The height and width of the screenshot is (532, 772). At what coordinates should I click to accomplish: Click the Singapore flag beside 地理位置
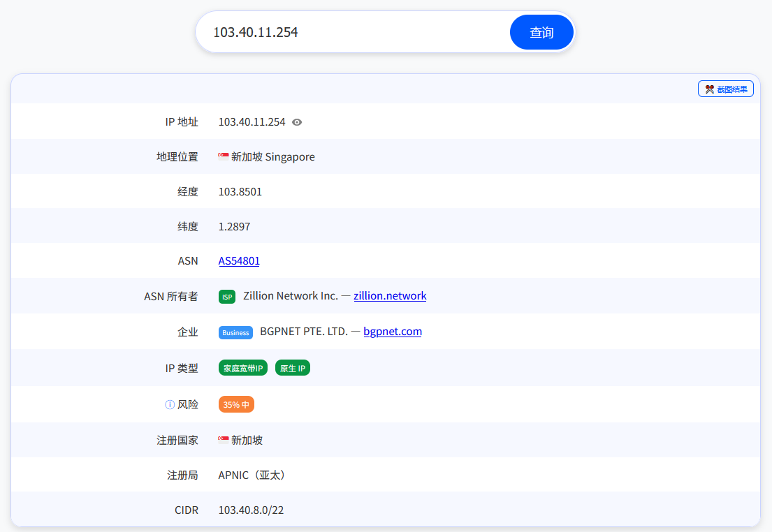tap(223, 156)
